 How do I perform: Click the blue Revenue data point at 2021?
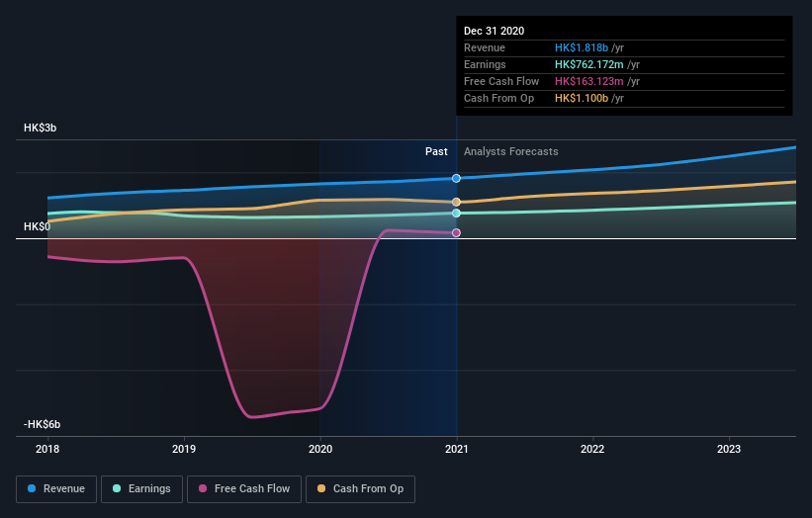click(x=456, y=179)
